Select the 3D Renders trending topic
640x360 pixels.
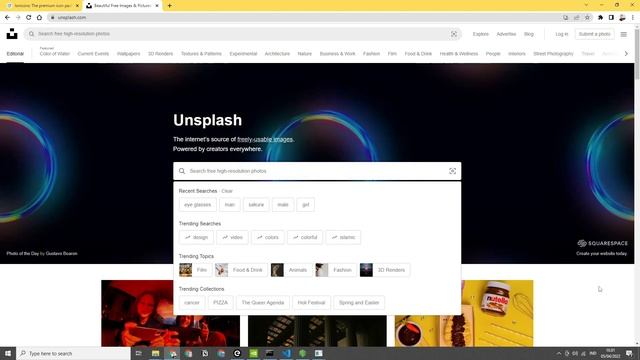(x=384, y=270)
